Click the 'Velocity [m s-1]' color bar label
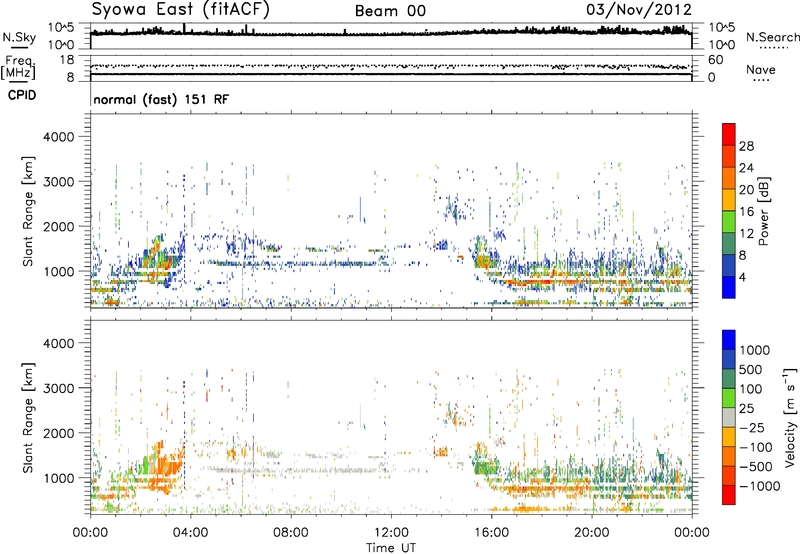This screenshot has height=554, width=800. pyautogui.click(x=790, y=417)
